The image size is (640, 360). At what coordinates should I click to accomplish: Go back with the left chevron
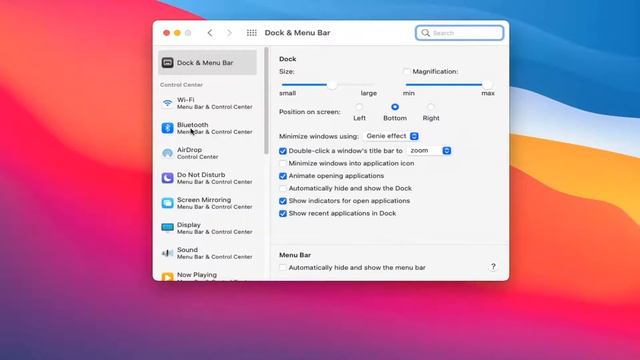pyautogui.click(x=210, y=33)
